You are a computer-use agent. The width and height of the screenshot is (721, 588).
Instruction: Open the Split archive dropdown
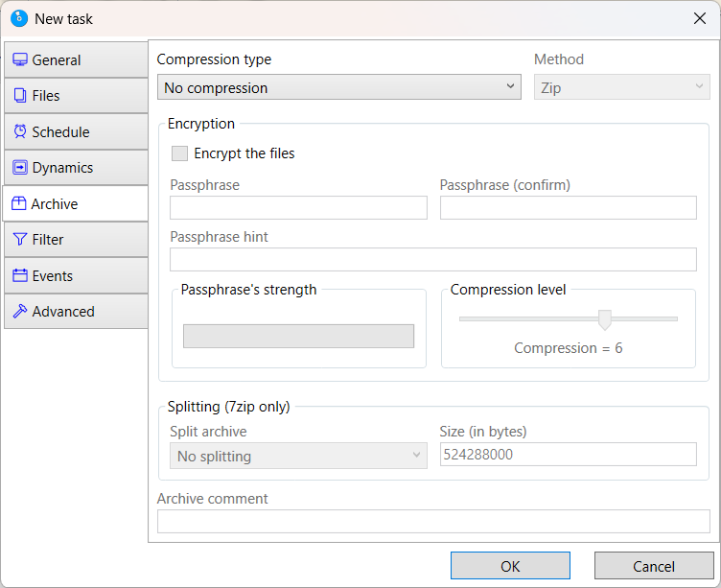click(297, 456)
